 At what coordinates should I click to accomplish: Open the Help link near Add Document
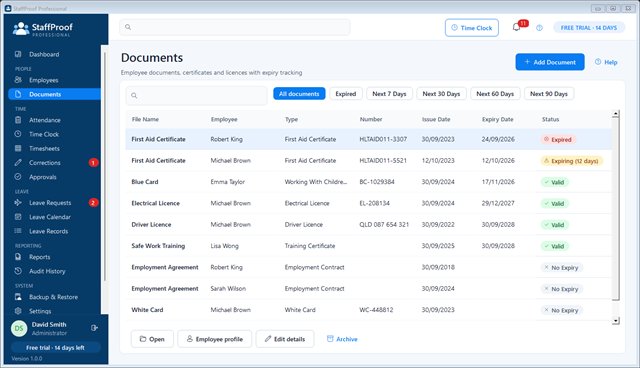606,62
